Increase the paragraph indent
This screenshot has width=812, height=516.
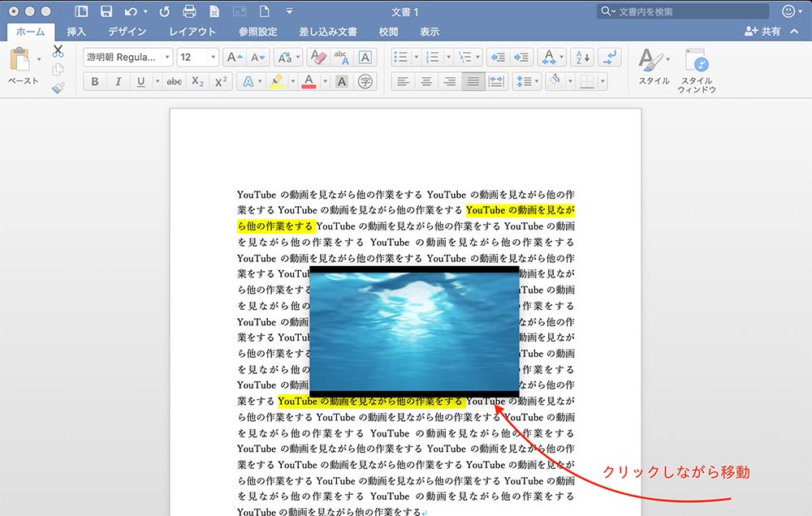click(x=521, y=57)
